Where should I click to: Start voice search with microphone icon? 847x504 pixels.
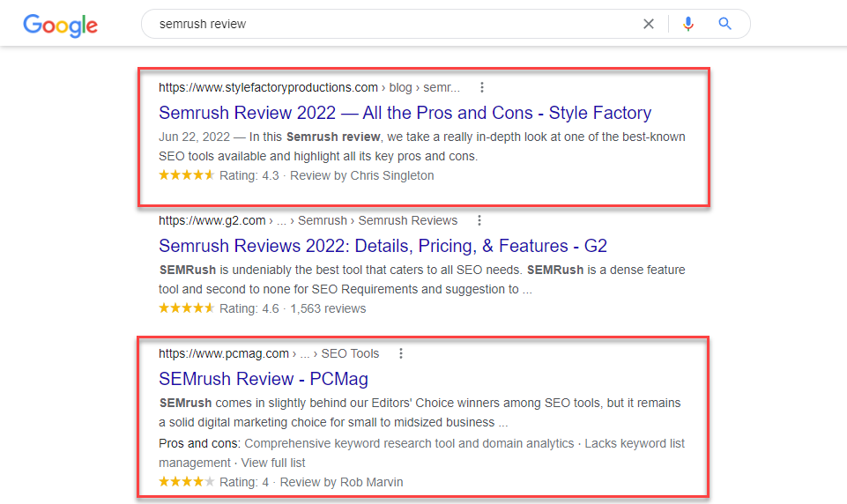pyautogui.click(x=687, y=24)
